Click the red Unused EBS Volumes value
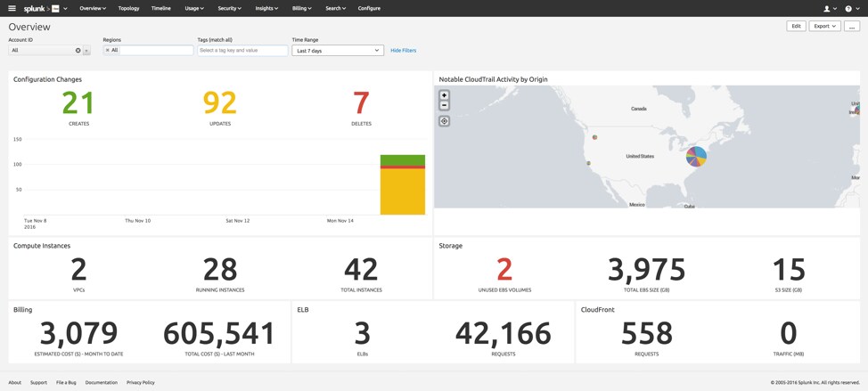 [504, 270]
